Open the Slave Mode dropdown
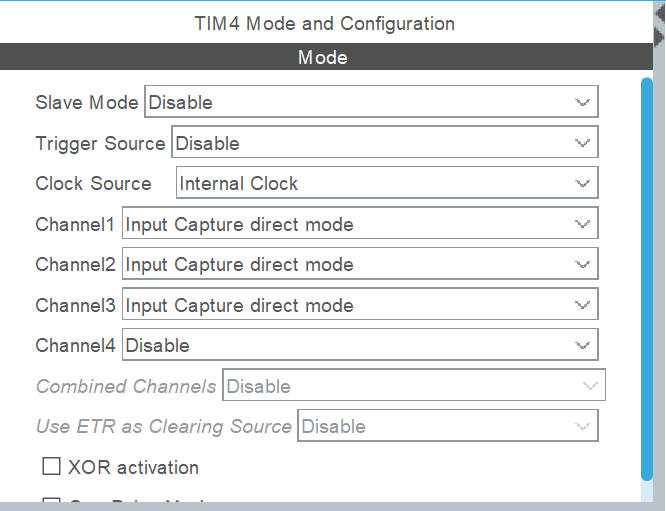 point(371,102)
